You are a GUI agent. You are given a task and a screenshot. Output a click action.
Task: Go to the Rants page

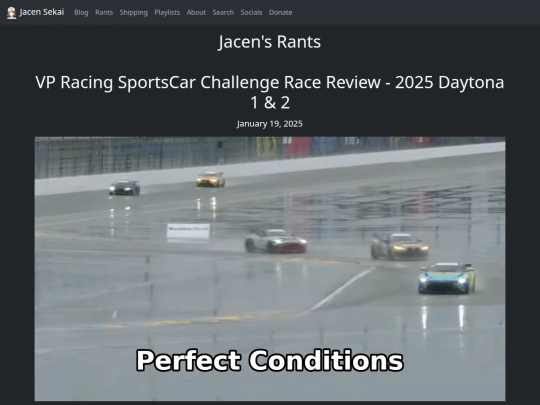[x=104, y=13]
